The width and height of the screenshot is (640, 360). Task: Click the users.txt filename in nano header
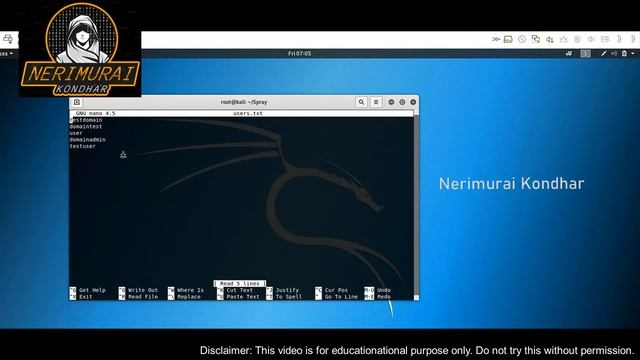(x=248, y=113)
